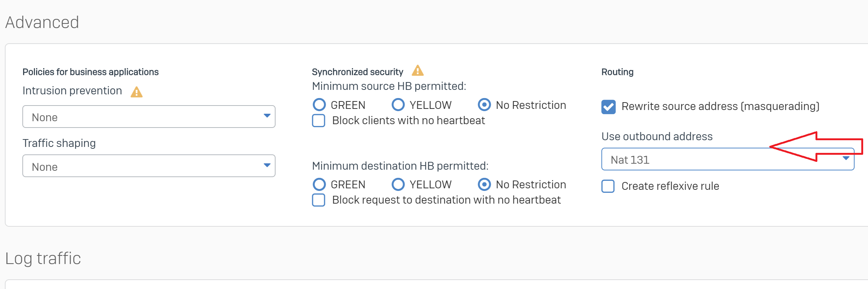Select YELLOW for minimum destination HB

pyautogui.click(x=398, y=184)
